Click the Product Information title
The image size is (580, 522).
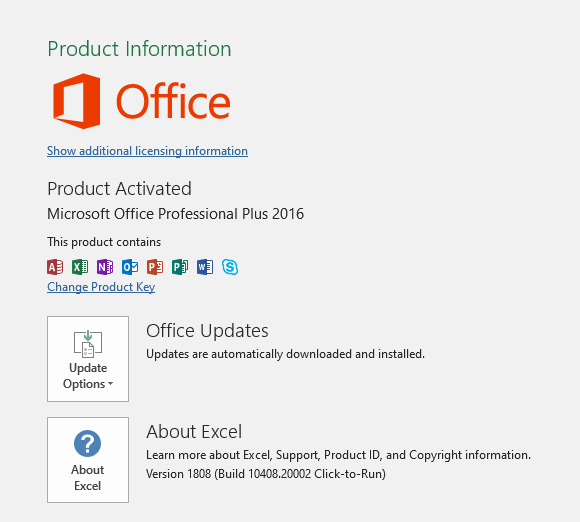(139, 49)
